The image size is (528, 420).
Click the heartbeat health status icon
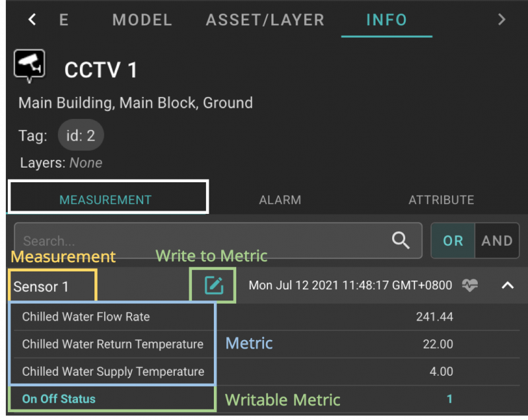pyautogui.click(x=471, y=285)
